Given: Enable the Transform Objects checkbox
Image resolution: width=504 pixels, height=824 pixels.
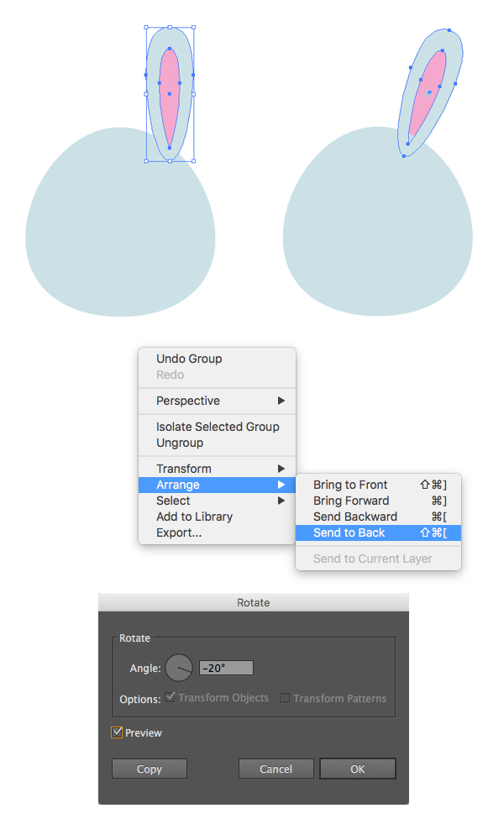Looking at the screenshot, I should 171,698.
